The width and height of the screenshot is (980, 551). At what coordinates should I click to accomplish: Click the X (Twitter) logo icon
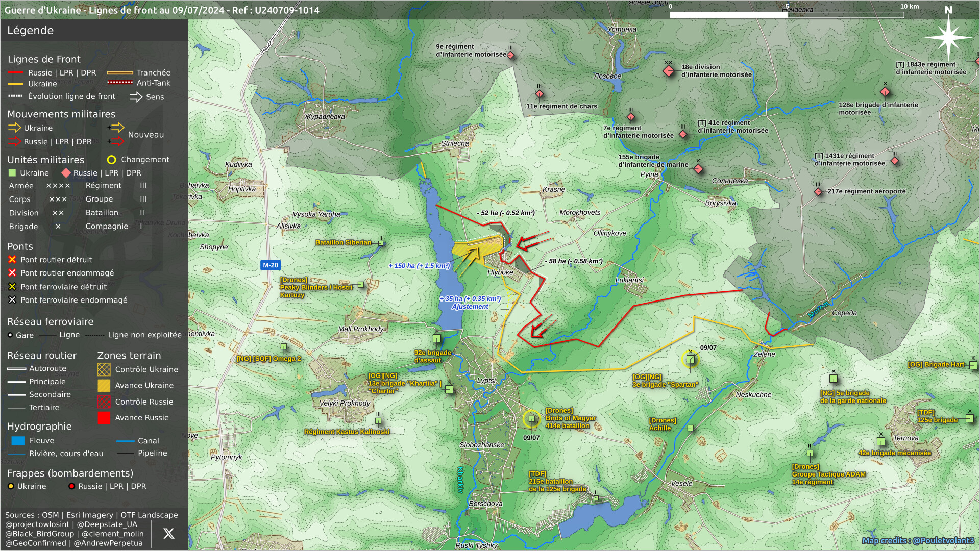168,534
